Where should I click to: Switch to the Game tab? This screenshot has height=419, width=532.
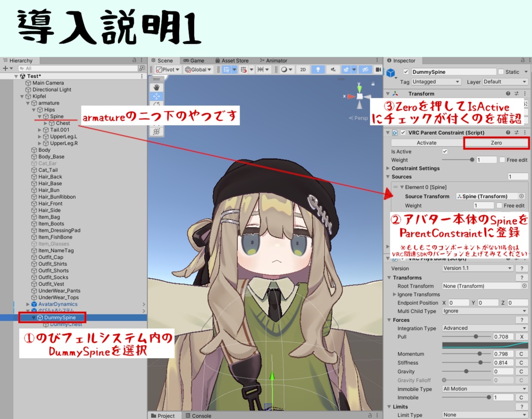tap(194, 60)
